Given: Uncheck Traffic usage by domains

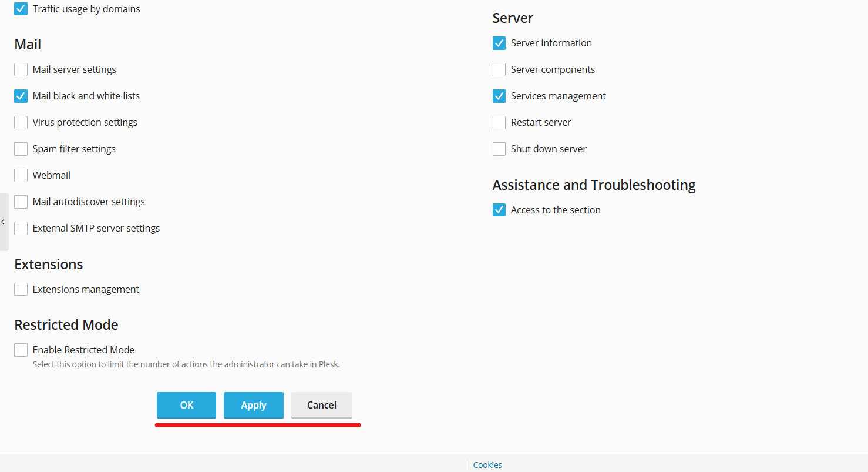Looking at the screenshot, I should 21,9.
